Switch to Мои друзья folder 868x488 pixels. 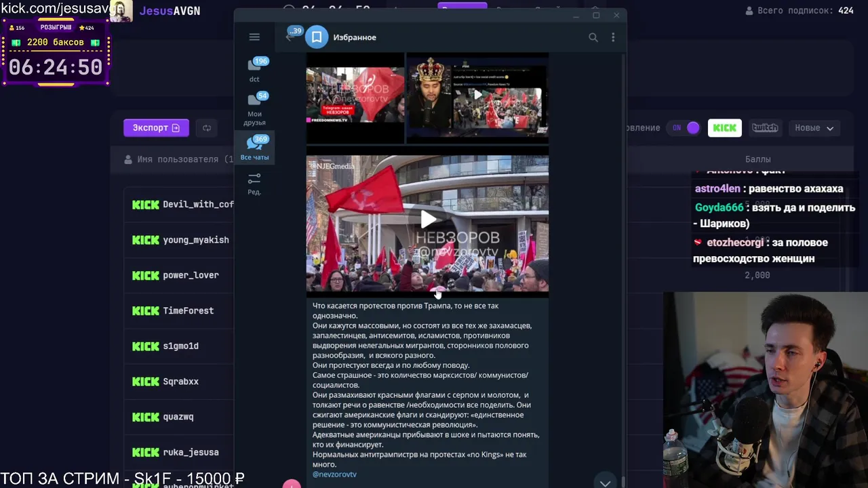coord(254,109)
